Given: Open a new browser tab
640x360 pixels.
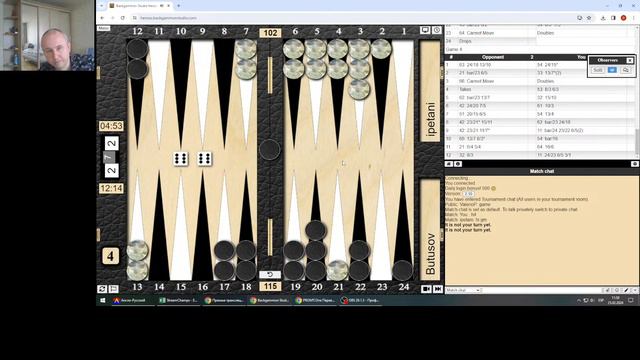Looking at the screenshot, I should click(x=178, y=6).
